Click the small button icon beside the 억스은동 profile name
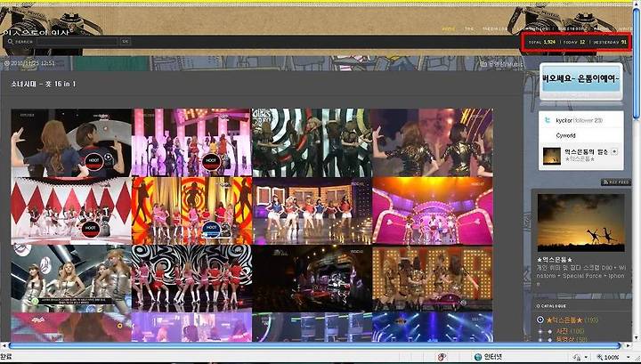Viewport: 641px width, 364px height. pyautogui.click(x=614, y=151)
